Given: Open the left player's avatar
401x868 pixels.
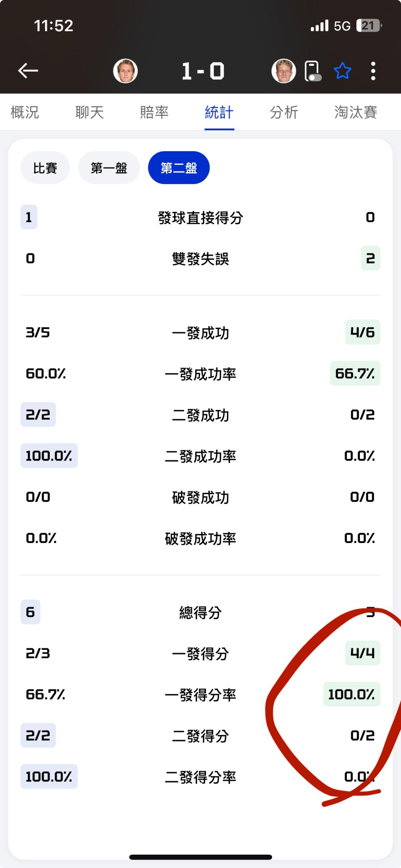Looking at the screenshot, I should coord(125,71).
